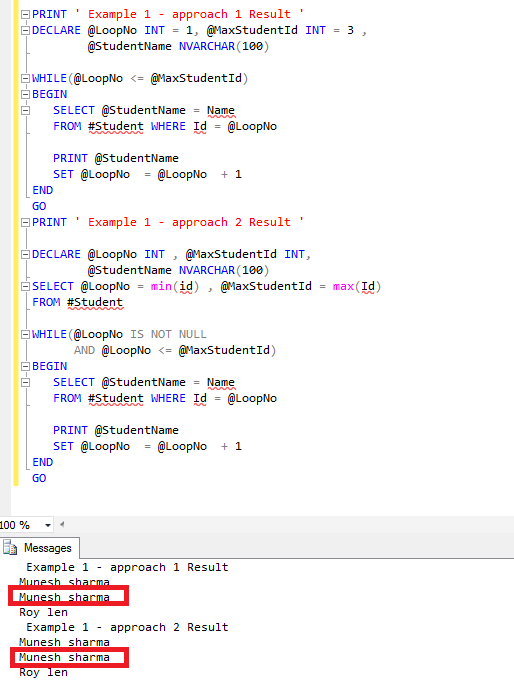Switch to the Messages tab
Image resolution: width=514 pixels, height=693 pixels.
40,548
